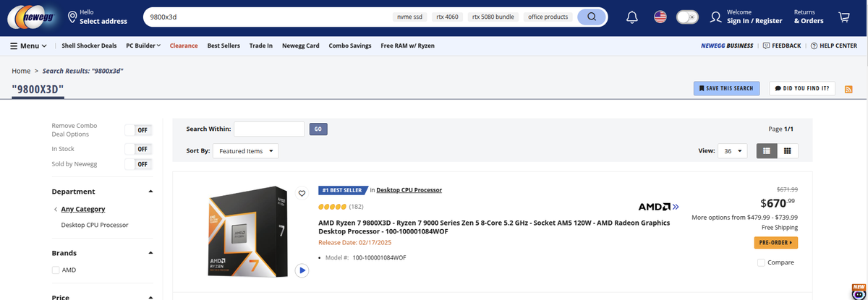Click the rtx 5080 bundle suggestion
Screen dimensions: 868x300
493,17
